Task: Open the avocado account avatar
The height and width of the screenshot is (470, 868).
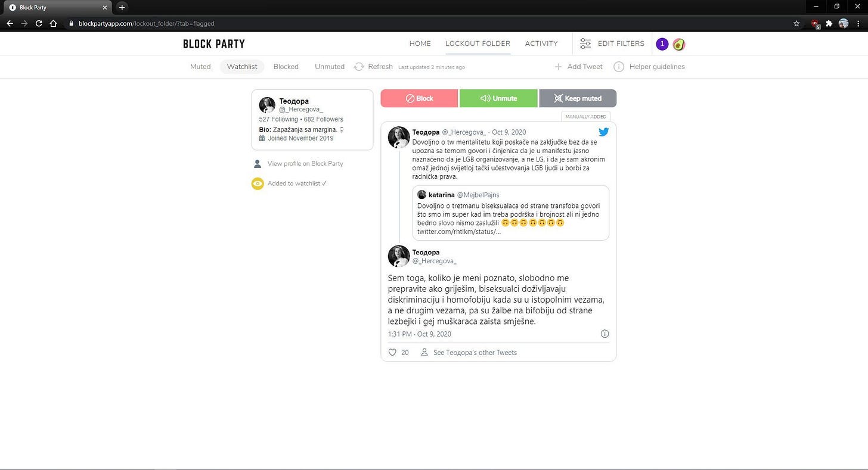Action: point(678,44)
